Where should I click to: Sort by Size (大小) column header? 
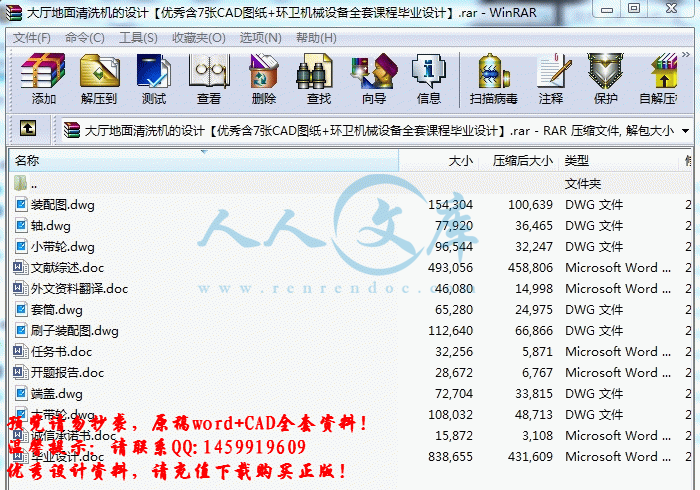coord(438,160)
